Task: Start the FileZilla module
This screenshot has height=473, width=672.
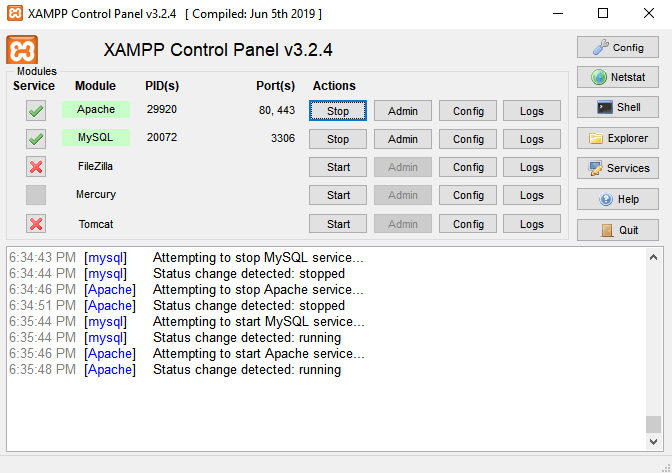Action: point(338,167)
